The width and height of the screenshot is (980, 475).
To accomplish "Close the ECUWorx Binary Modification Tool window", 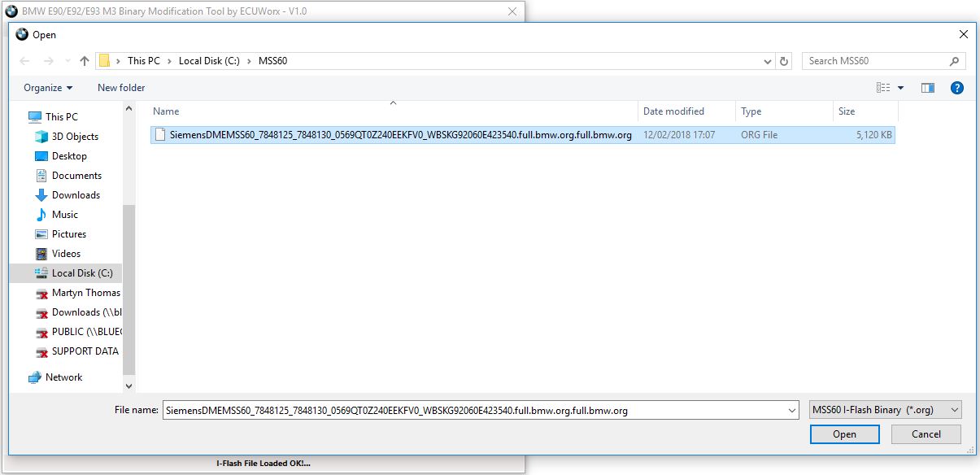I will (512, 11).
